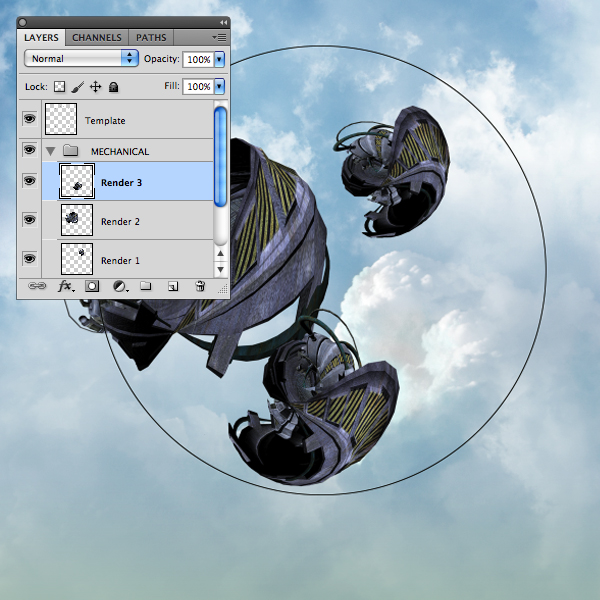Image resolution: width=600 pixels, height=600 pixels.
Task: Create new fill or adjustment layer
Action: click(x=120, y=286)
